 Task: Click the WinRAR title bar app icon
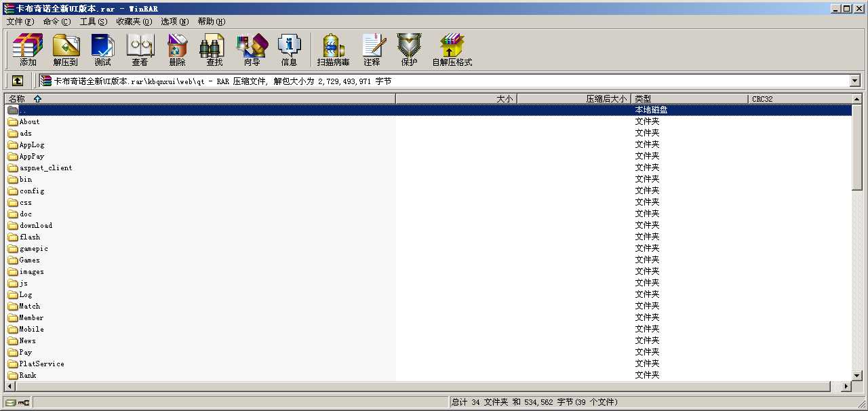tap(8, 8)
